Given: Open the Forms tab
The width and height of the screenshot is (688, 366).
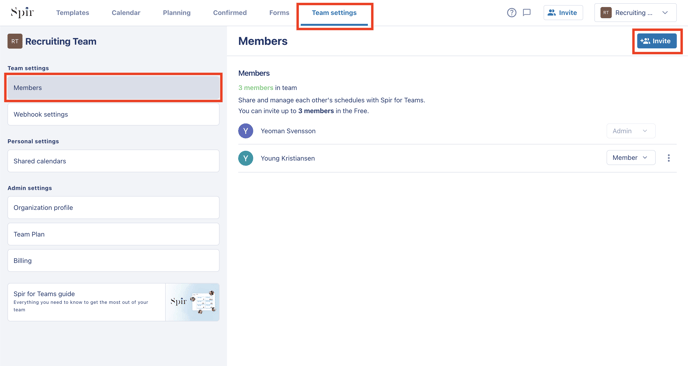Looking at the screenshot, I should tap(279, 13).
